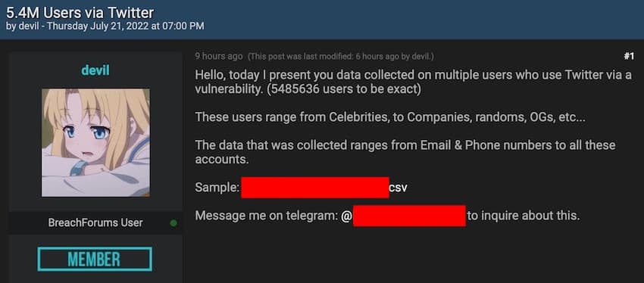The image size is (644, 283).
Task: Open devil's anime avatar image
Action: pyautogui.click(x=95, y=143)
